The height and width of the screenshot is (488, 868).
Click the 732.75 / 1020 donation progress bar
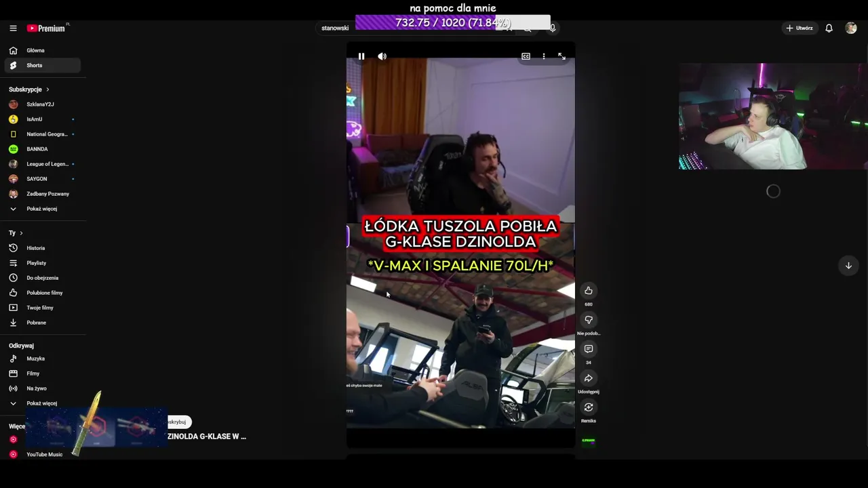pyautogui.click(x=453, y=22)
